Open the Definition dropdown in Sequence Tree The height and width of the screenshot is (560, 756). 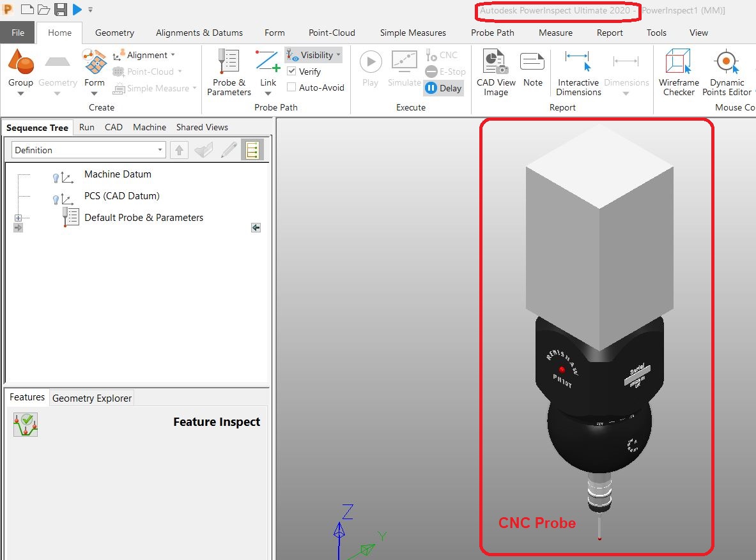pyautogui.click(x=159, y=149)
